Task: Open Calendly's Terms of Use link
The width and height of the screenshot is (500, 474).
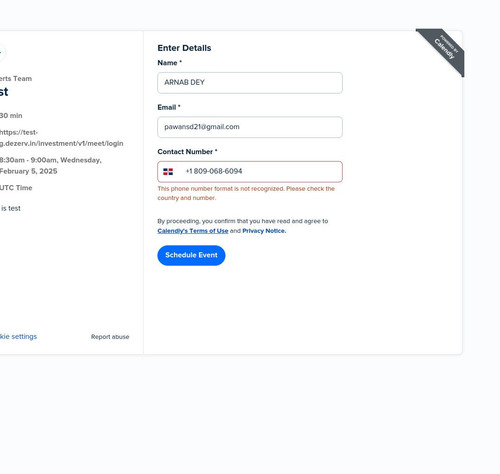Action: click(193, 231)
